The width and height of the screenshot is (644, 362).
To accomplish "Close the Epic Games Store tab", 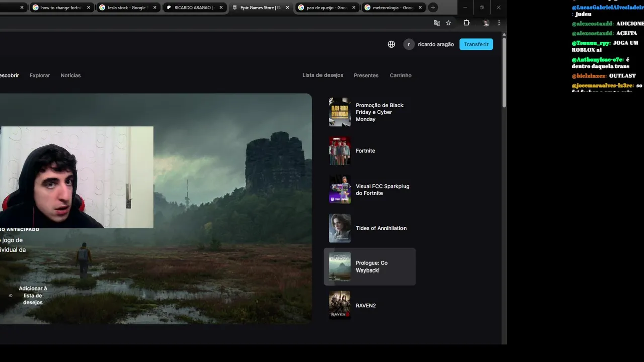I will 287,8.
